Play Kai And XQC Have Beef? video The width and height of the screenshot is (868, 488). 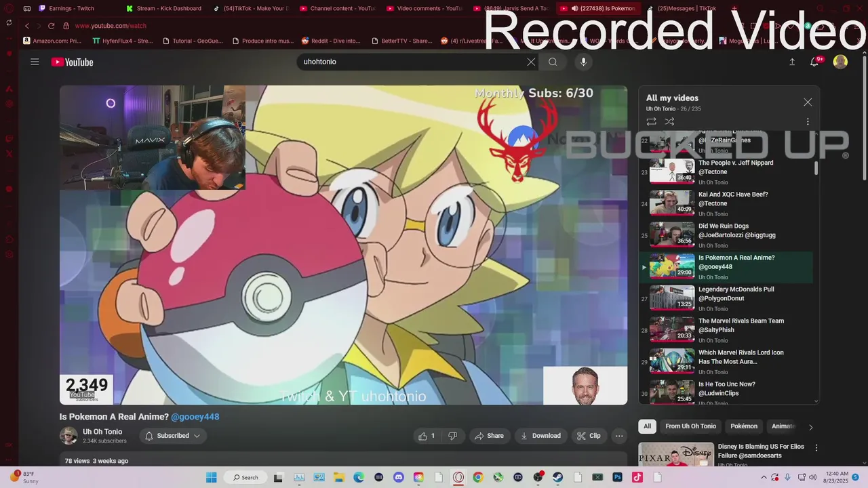coord(726,204)
